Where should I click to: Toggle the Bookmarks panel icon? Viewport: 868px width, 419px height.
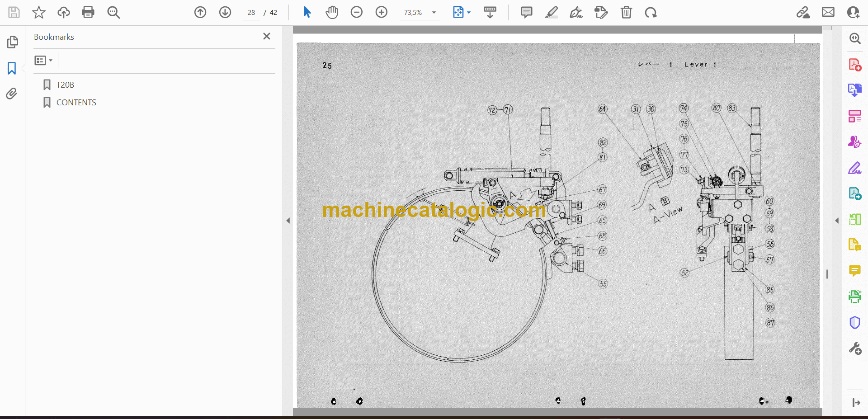pyautogui.click(x=12, y=68)
